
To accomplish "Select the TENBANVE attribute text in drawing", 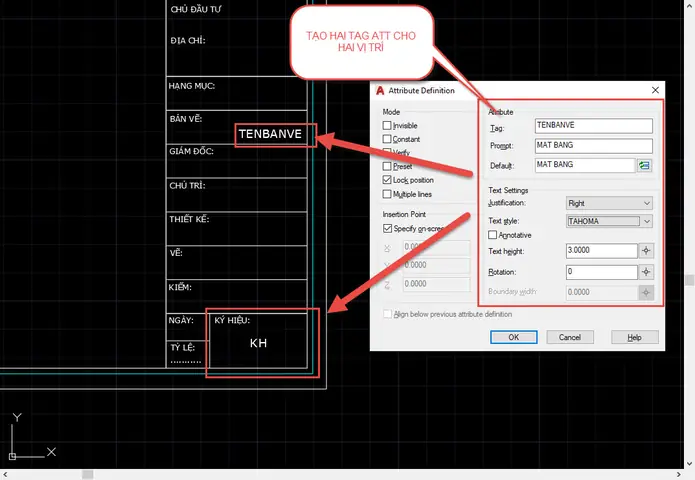I will click(270, 134).
